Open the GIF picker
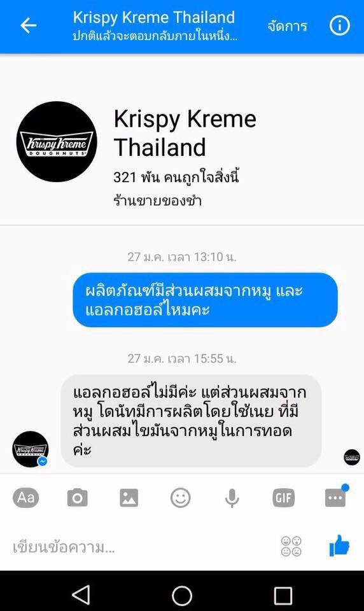 click(284, 498)
